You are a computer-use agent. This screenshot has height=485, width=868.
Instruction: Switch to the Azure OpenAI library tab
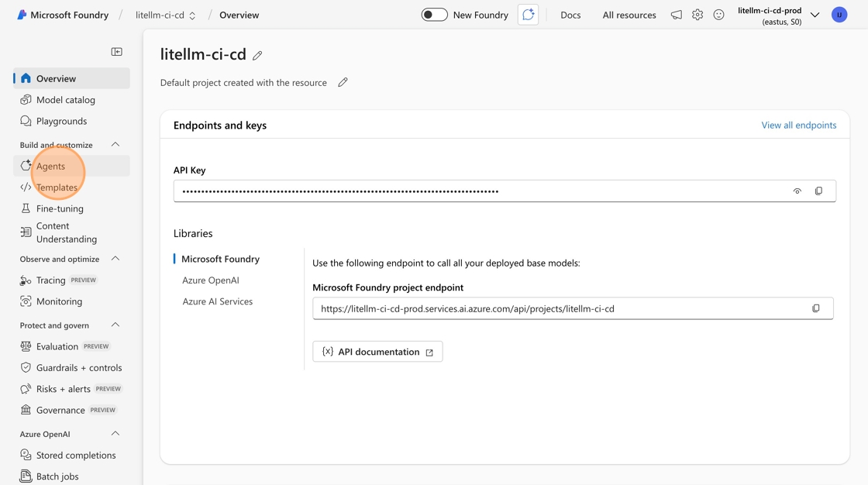[211, 280]
